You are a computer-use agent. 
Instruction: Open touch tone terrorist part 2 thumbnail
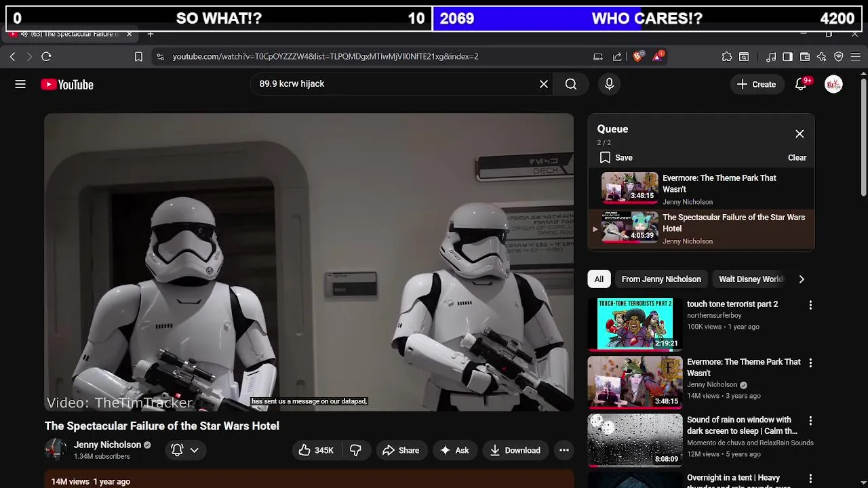pos(635,324)
